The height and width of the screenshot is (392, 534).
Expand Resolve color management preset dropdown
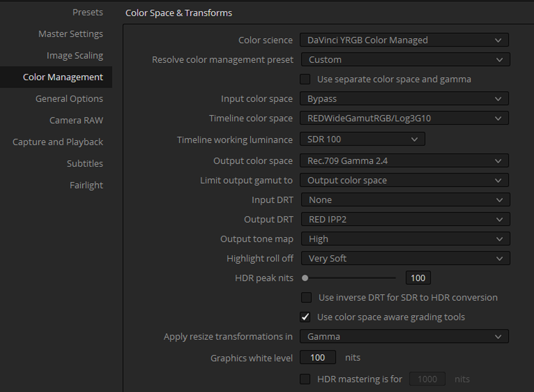click(x=406, y=60)
